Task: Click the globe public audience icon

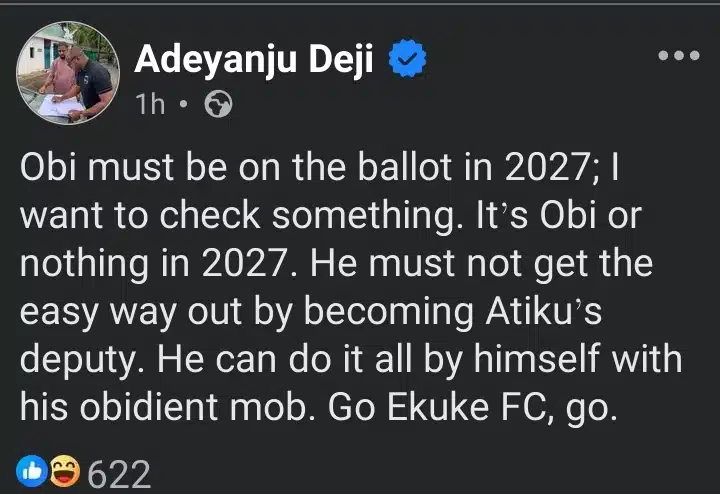Action: coord(217,105)
